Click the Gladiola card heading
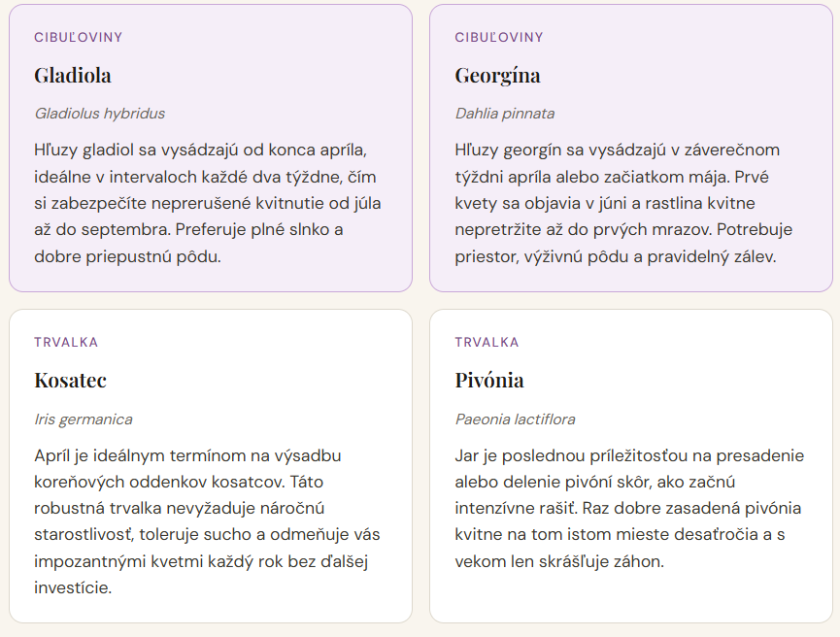The width and height of the screenshot is (840, 637). point(73,75)
